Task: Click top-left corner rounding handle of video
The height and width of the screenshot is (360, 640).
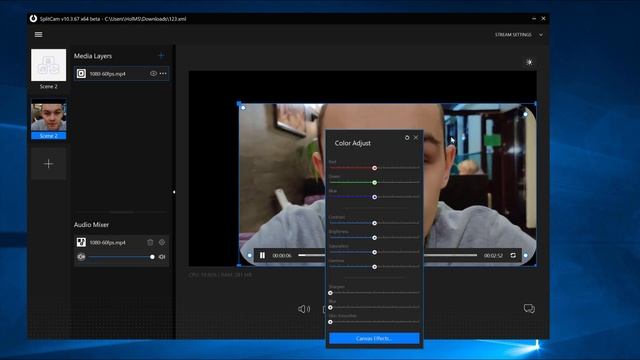Action: click(x=243, y=108)
